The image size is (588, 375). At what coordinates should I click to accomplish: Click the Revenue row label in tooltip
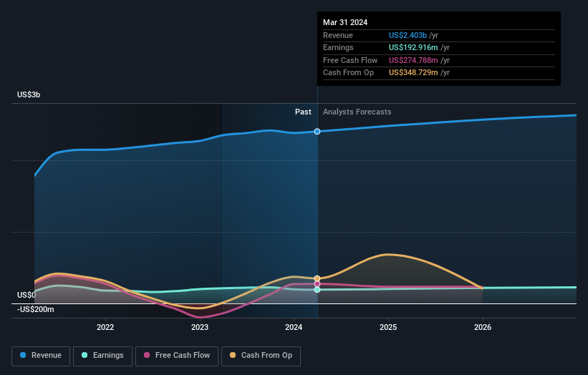click(x=338, y=35)
